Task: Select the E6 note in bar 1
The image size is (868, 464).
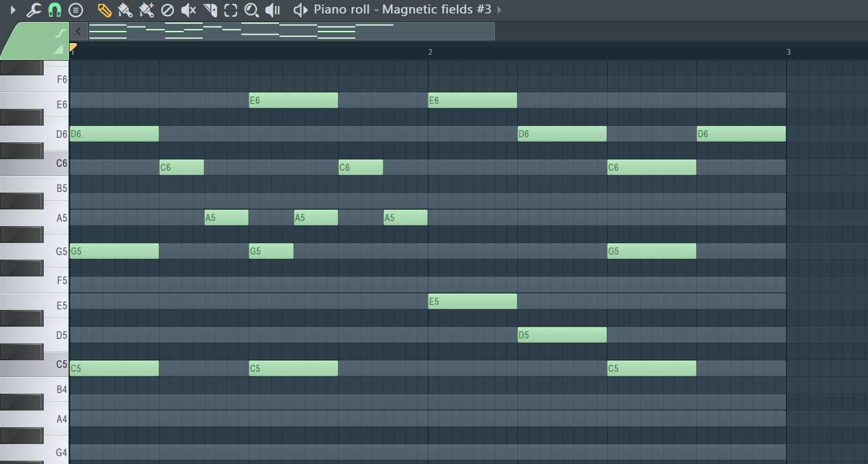Action: pos(293,101)
